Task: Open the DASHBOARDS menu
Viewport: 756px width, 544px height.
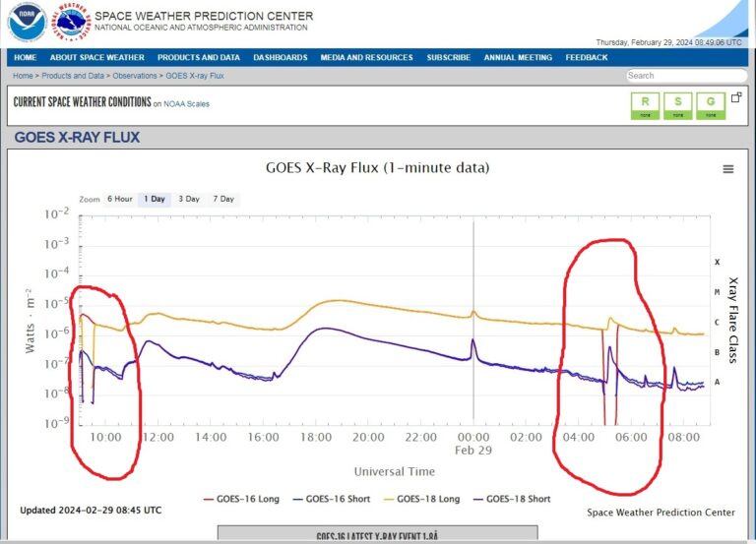Action: (281, 57)
